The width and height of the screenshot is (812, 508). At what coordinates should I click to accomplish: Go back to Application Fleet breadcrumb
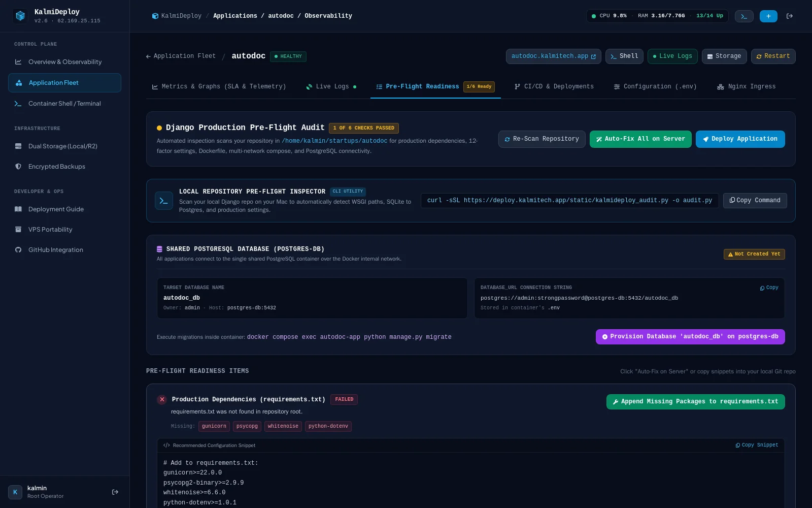coord(181,56)
